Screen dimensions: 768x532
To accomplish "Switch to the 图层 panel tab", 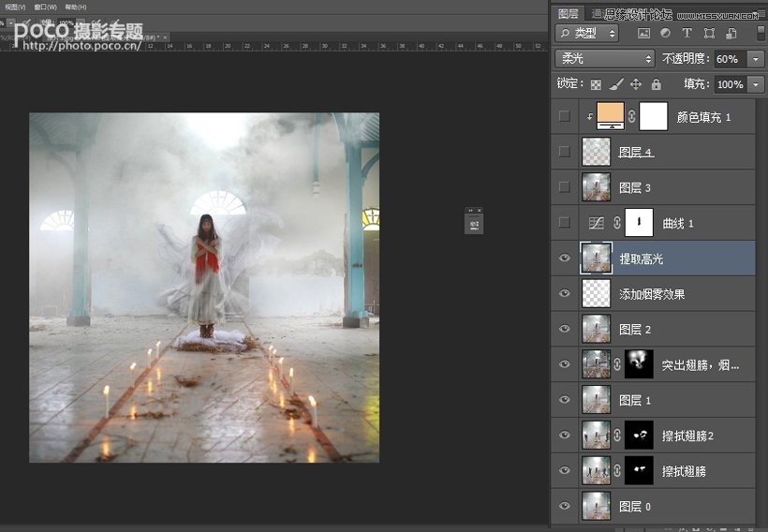I will (569, 14).
